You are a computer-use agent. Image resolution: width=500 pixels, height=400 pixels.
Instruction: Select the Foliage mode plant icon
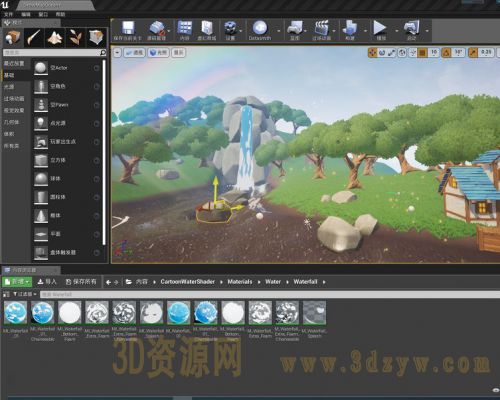click(x=76, y=37)
